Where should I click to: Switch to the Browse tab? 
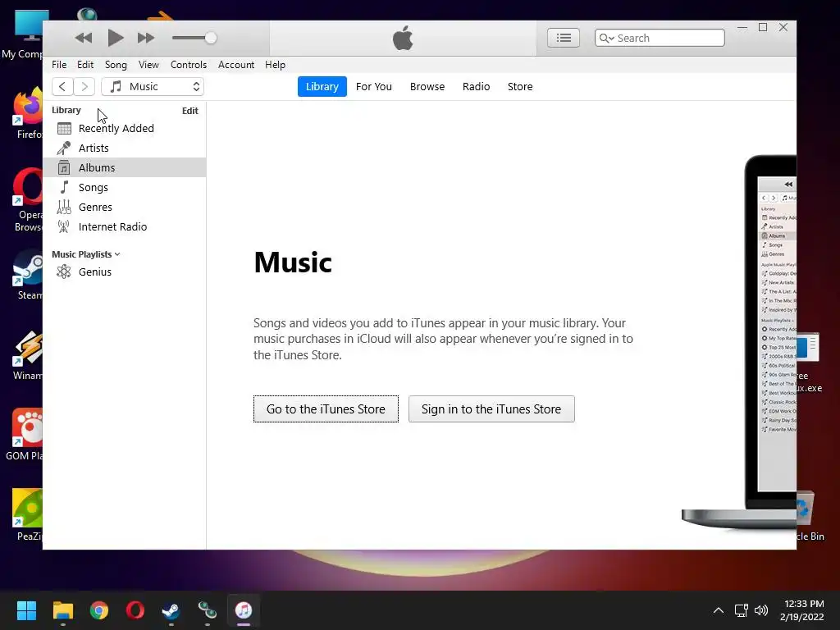(x=427, y=87)
